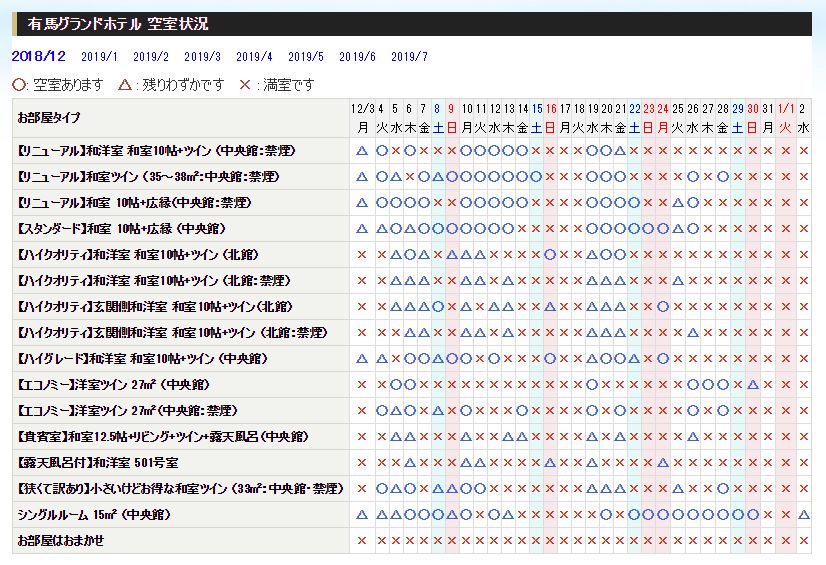The height and width of the screenshot is (565, 826).
Task: Click the 12/3 triangle for リニューアル和洋室 10帖+ツイン
Action: coord(362,151)
